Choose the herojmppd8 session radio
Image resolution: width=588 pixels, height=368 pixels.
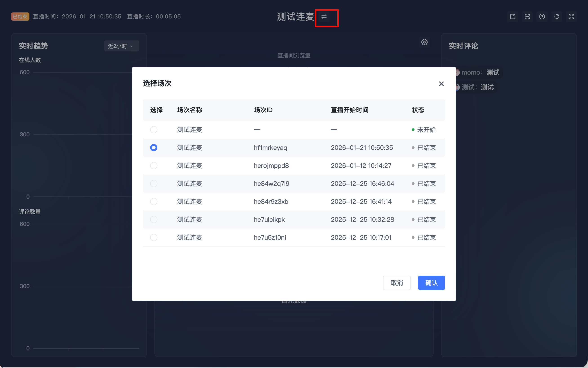click(x=154, y=166)
